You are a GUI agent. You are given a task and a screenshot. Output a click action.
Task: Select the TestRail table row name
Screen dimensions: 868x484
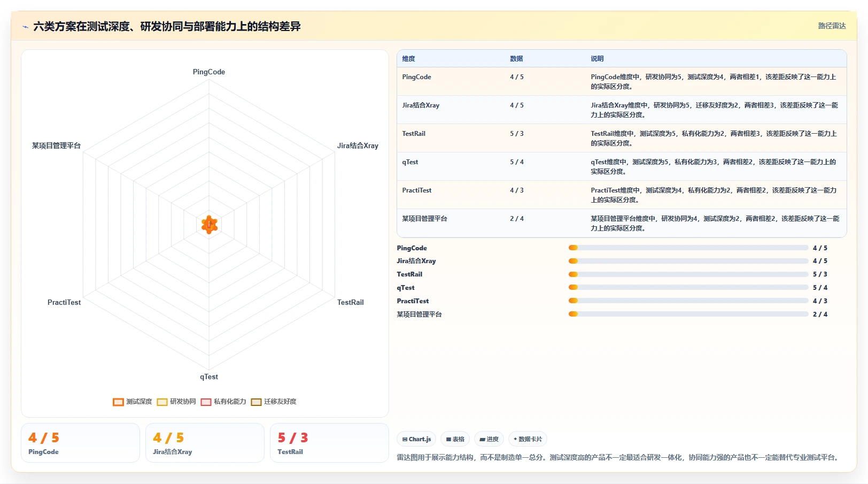(414, 134)
